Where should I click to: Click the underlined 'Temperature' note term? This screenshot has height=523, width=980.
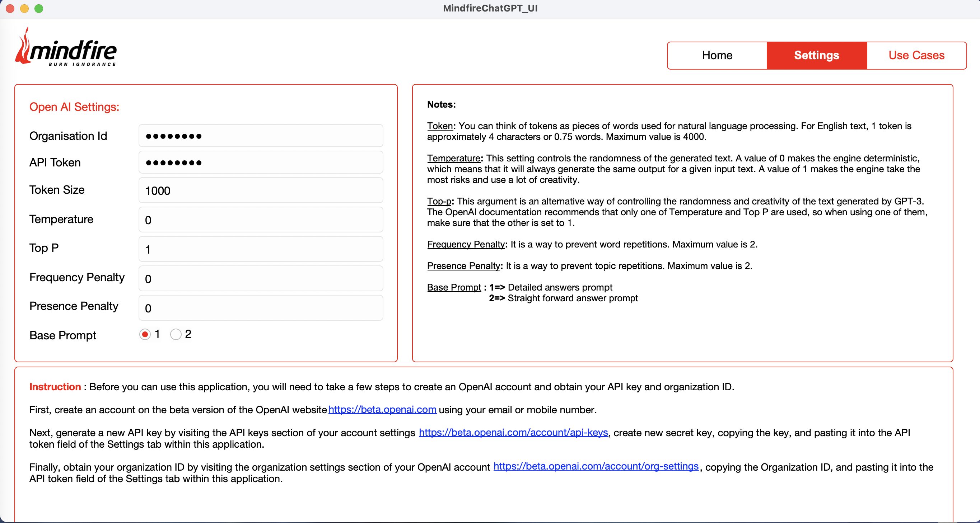453,159
